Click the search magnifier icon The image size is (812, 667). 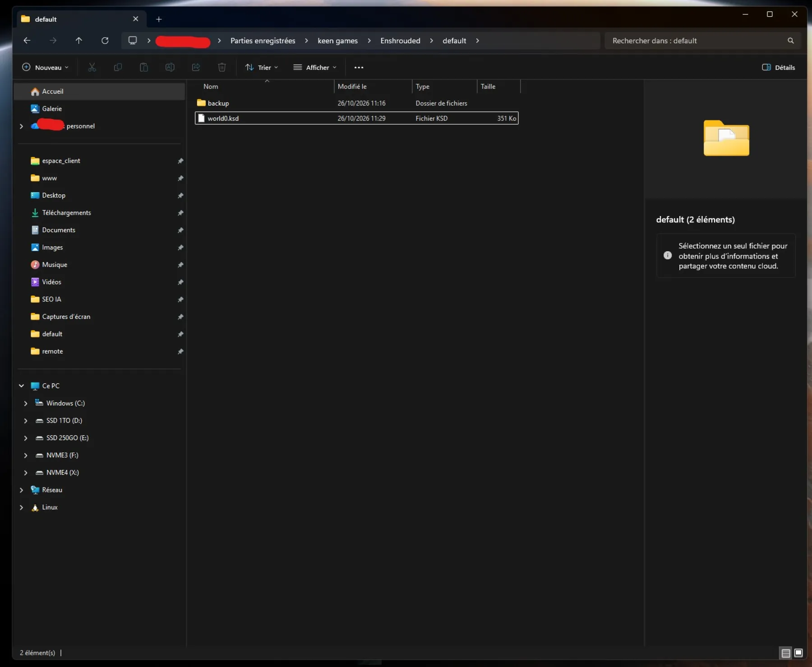790,41
